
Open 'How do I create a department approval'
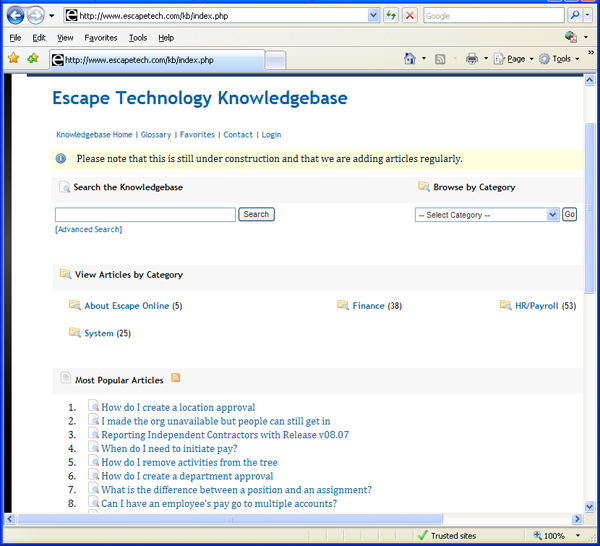(x=187, y=476)
